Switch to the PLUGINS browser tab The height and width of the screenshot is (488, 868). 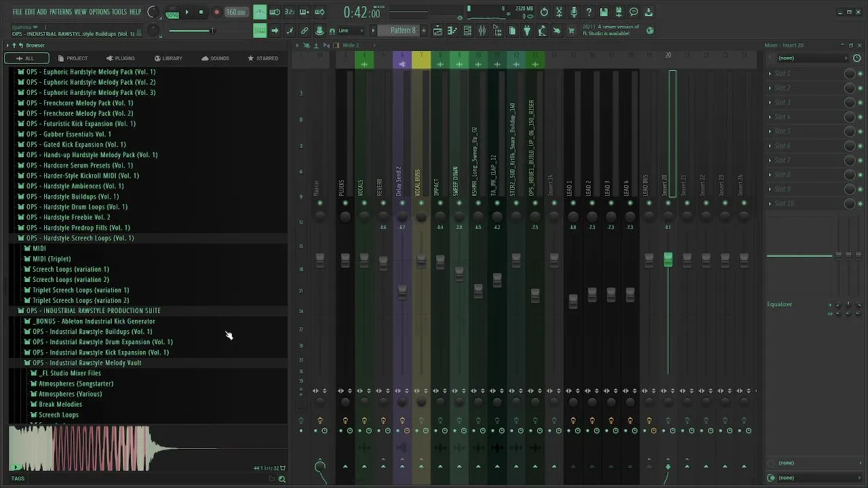tap(120, 58)
